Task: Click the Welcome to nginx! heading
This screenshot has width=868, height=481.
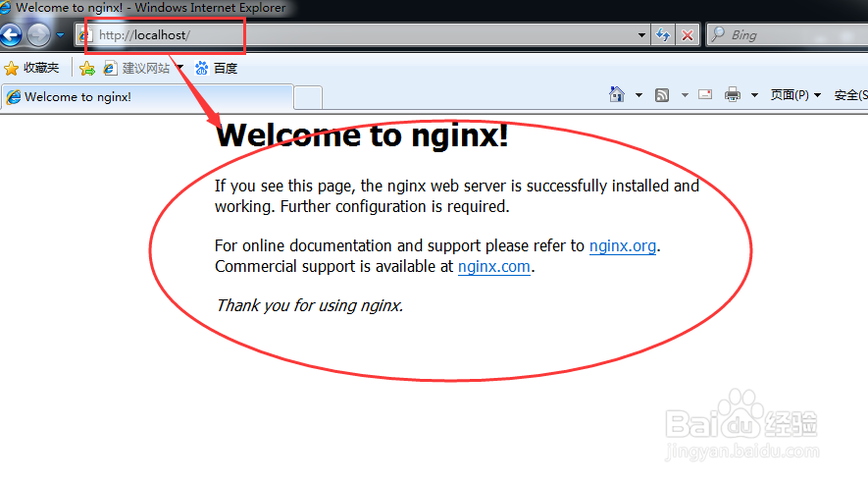Action: (362, 135)
